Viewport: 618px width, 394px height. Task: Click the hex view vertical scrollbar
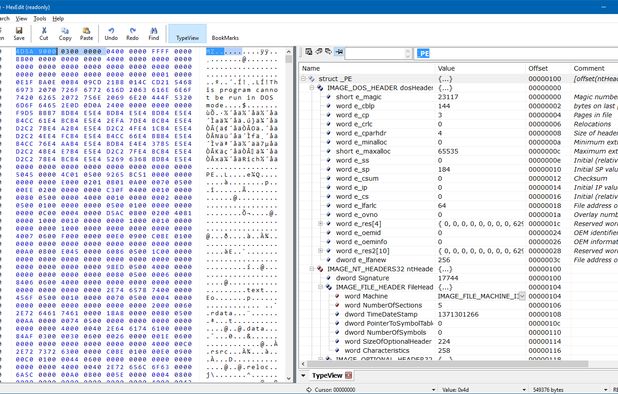(x=289, y=215)
